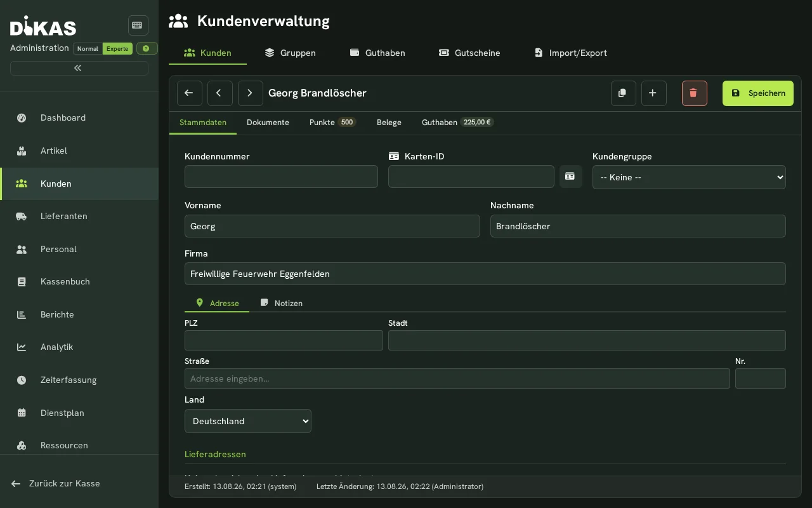Open Berichte from the sidebar
This screenshot has width=812, height=508.
pyautogui.click(x=79, y=314)
